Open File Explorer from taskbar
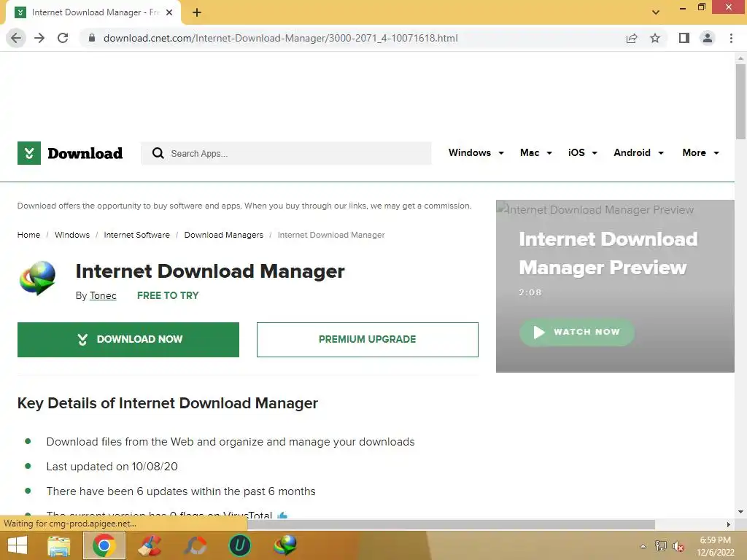This screenshot has height=560, width=747. (x=59, y=545)
